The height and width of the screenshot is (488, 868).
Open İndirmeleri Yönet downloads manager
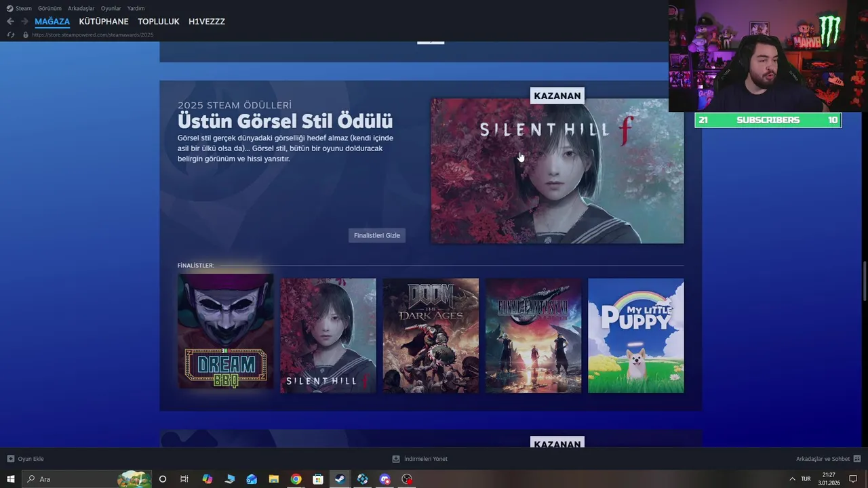[x=426, y=459]
